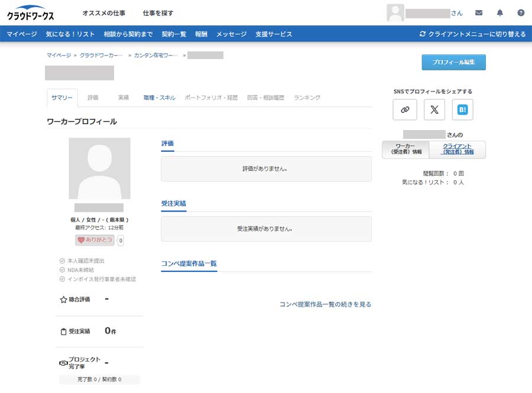Open the 仕事を探す menu
This screenshot has width=532, height=393.
tap(158, 13)
